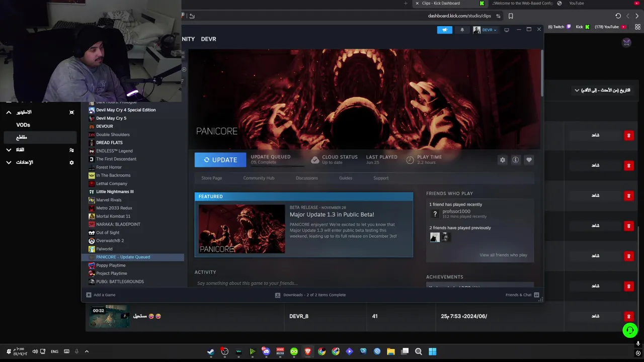This screenshot has width=644, height=362.
Task: Open DEVR menu in Steam top navigation
Action: [x=208, y=39]
